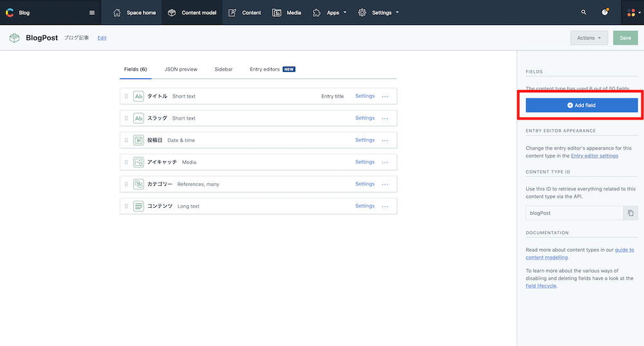Expand the Actions dropdown

589,38
